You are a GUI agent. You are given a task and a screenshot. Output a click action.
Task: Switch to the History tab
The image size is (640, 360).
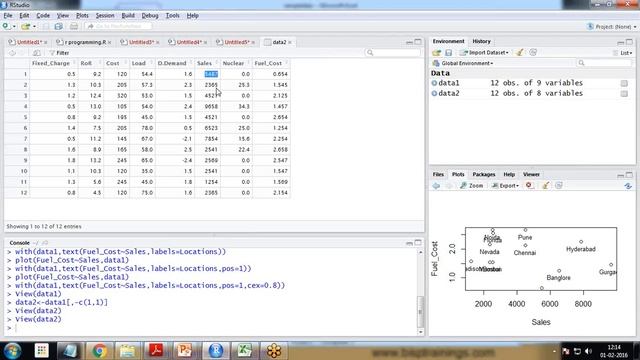coord(481,41)
